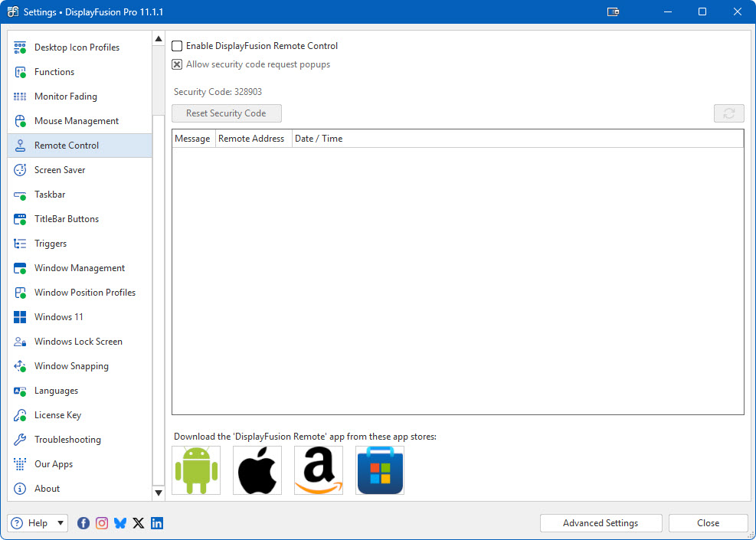The image size is (756, 540).
Task: Click the X social icon
Action: tap(139, 523)
